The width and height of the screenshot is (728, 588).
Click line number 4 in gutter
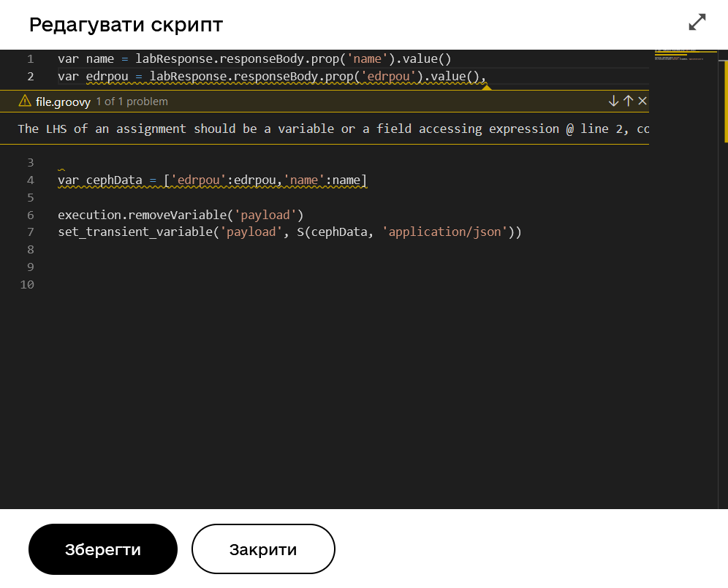tap(30, 180)
